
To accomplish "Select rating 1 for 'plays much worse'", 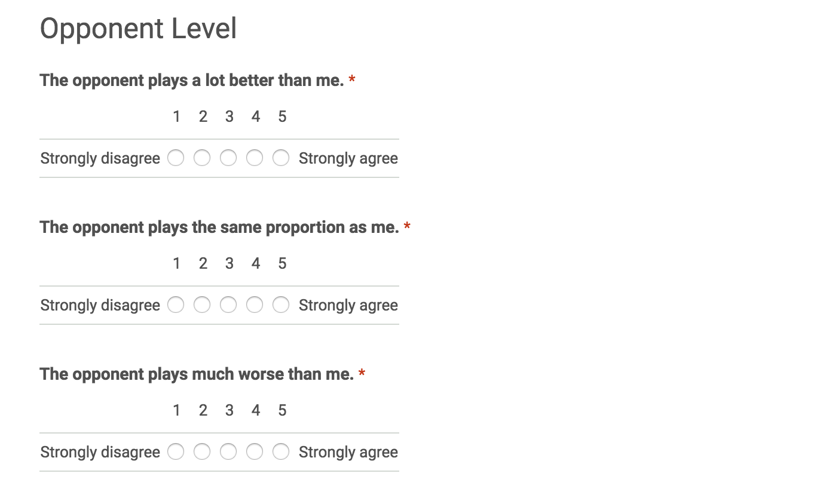I will pyautogui.click(x=176, y=452).
